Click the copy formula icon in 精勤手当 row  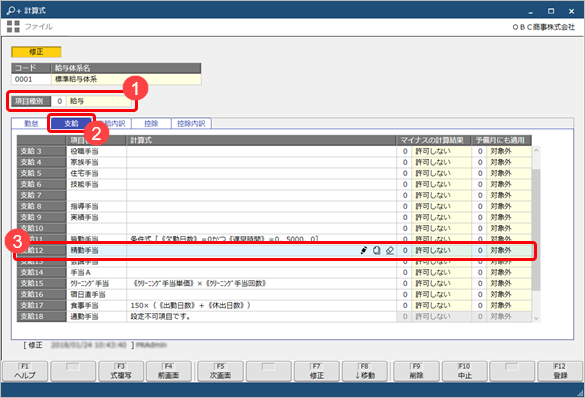[377, 250]
